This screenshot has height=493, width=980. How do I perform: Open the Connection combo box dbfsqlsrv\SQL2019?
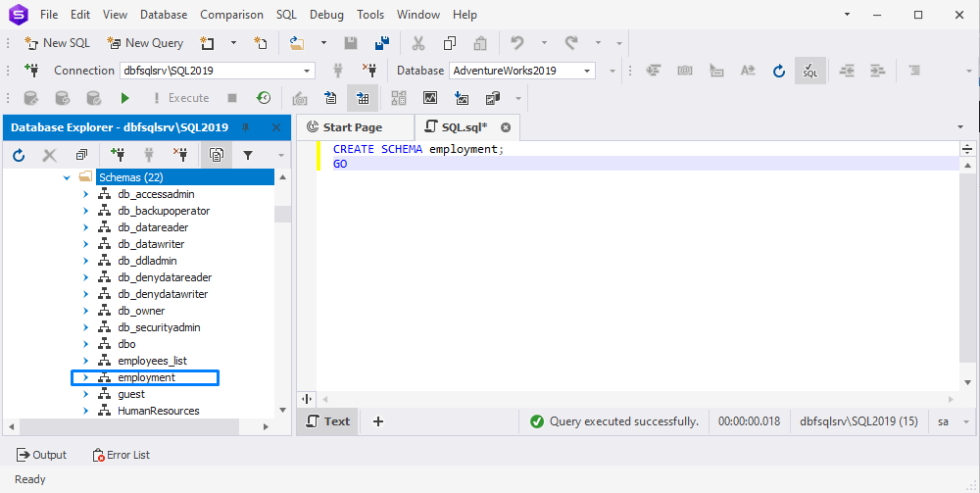pyautogui.click(x=217, y=71)
